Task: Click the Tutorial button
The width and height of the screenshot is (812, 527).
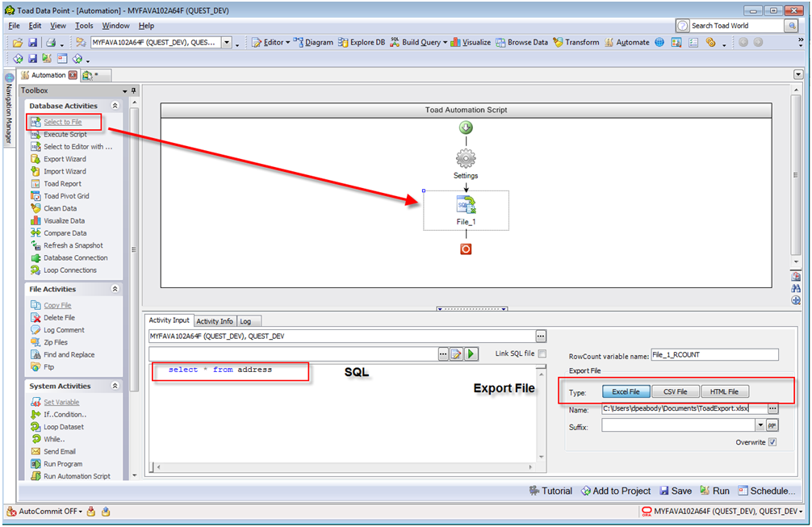Action: coord(551,491)
